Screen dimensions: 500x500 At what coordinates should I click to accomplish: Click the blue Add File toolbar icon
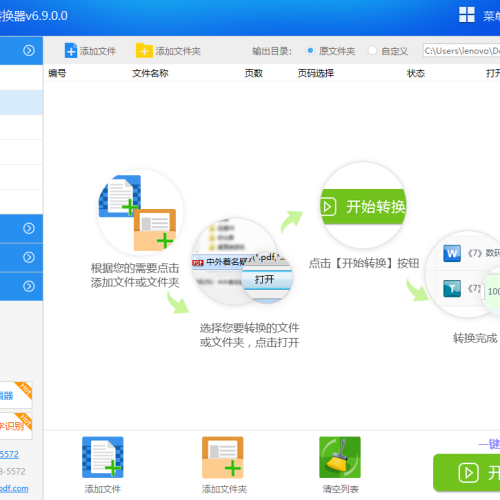(x=71, y=51)
